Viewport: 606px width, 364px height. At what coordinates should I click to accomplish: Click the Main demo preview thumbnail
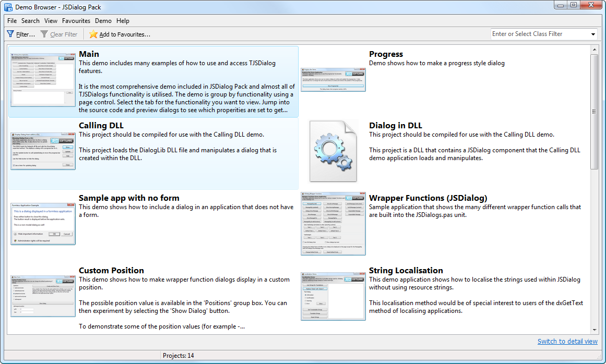(x=43, y=78)
